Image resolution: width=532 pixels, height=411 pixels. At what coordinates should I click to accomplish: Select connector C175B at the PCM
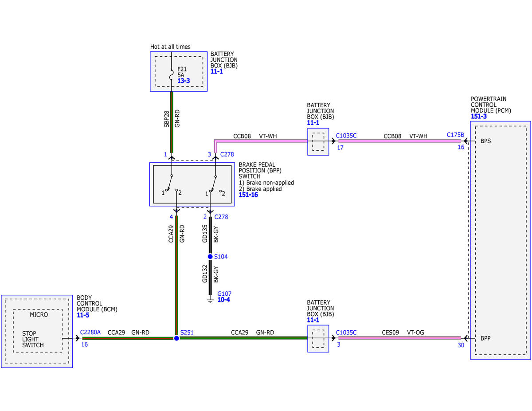pyautogui.click(x=455, y=135)
